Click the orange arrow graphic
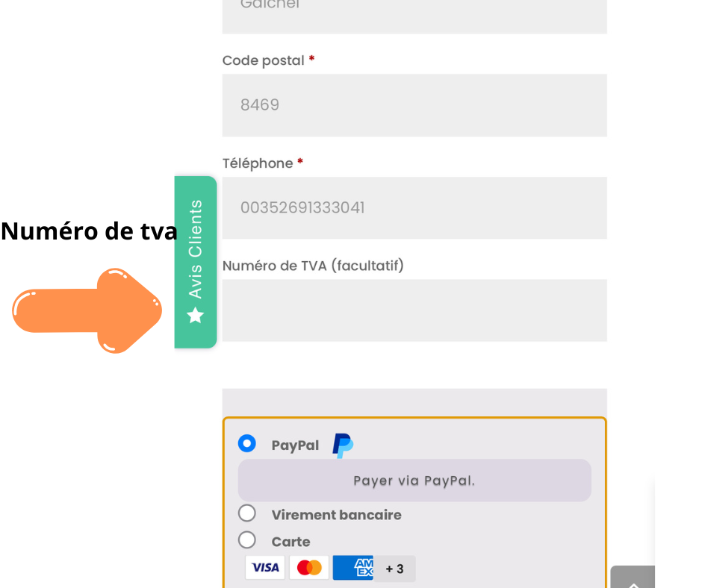Viewport: 702px width, 588px height. tap(87, 310)
